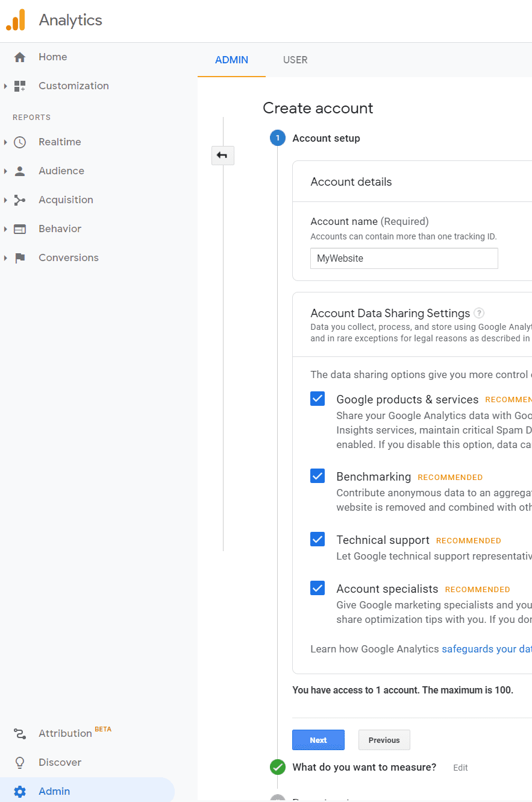
Task: Click the Audience person icon
Action: [20, 171]
